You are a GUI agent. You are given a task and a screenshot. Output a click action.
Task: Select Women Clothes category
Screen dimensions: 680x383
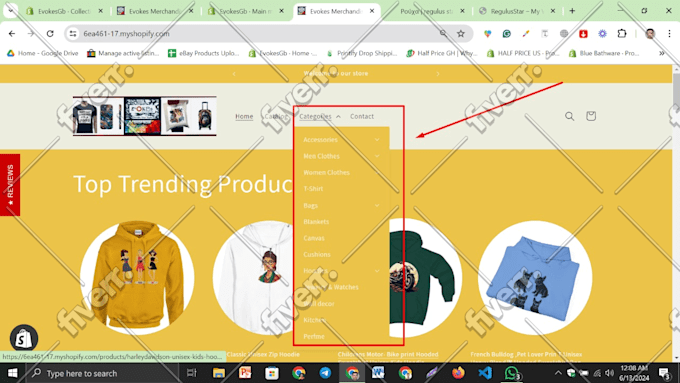point(327,173)
